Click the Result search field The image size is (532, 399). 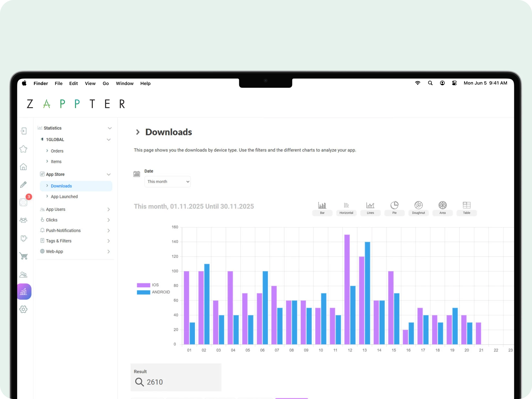[176, 382]
